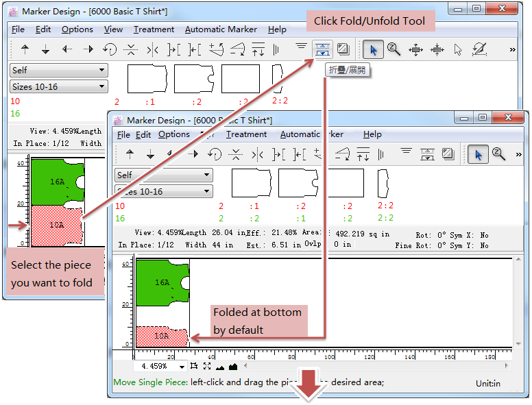Screen dimensions: 532x405
Task: Click the move up arrow in front toolbar
Action: [130, 154]
